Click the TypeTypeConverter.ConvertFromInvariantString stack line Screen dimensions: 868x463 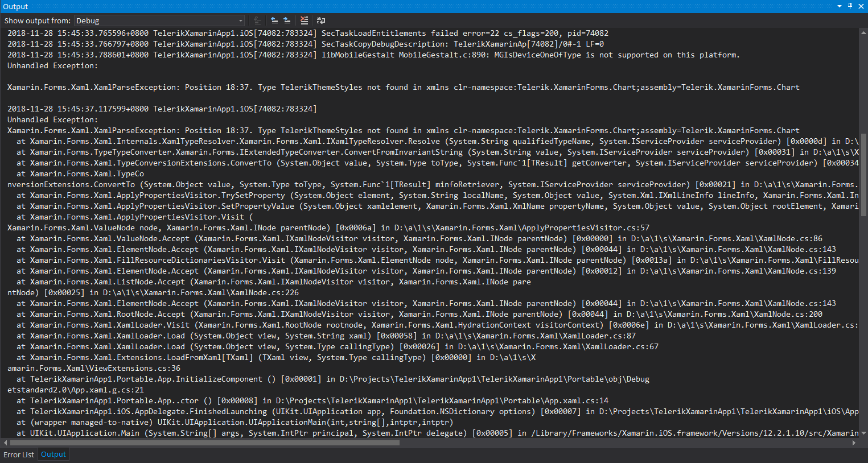pyautogui.click(x=437, y=152)
